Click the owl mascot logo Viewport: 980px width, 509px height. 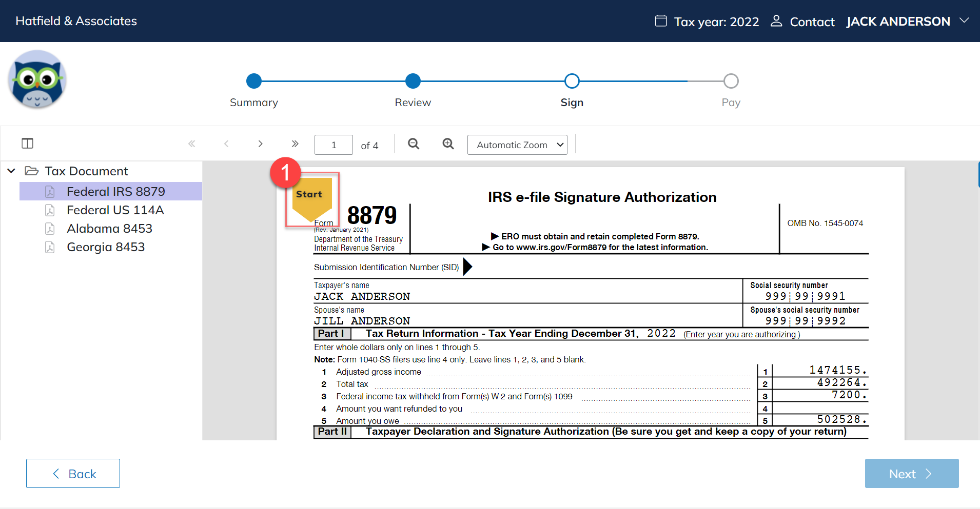pos(37,79)
